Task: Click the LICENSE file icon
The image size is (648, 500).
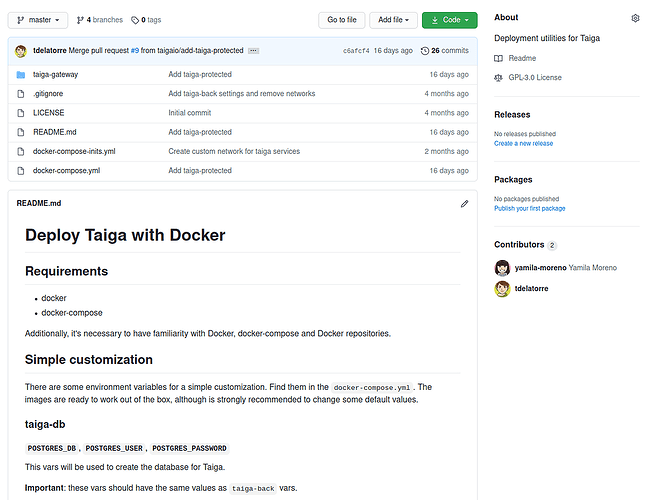Action: [21, 113]
